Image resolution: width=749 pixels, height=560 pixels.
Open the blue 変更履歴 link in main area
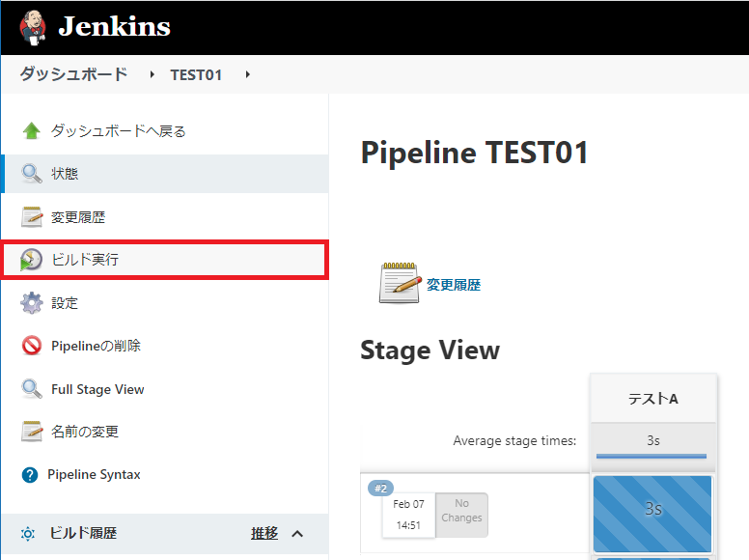[x=454, y=285]
